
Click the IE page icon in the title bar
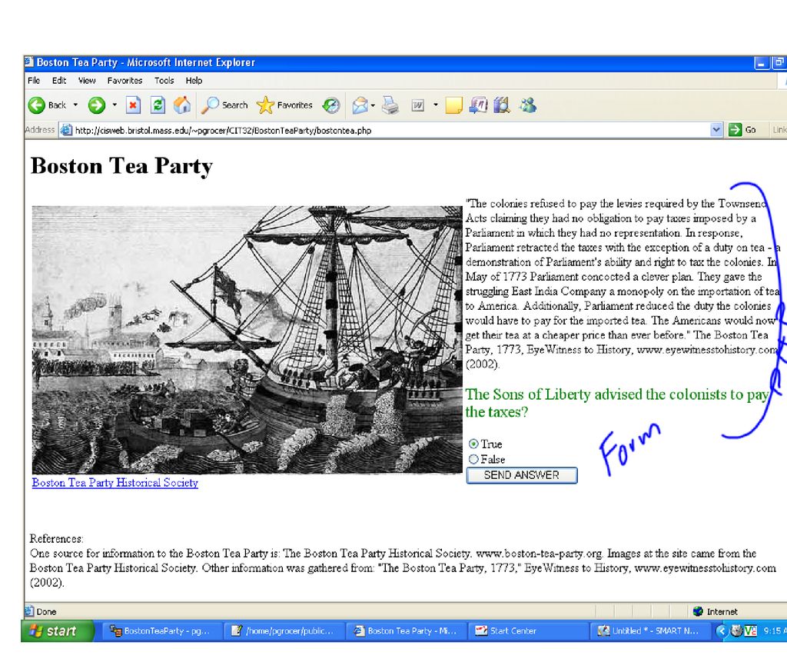pos(28,62)
